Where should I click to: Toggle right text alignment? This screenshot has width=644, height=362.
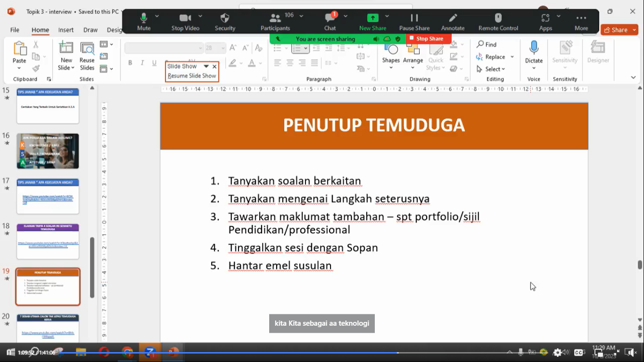(x=302, y=63)
